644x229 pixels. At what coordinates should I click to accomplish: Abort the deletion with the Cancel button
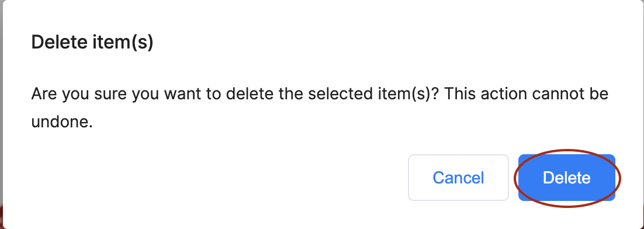(458, 178)
